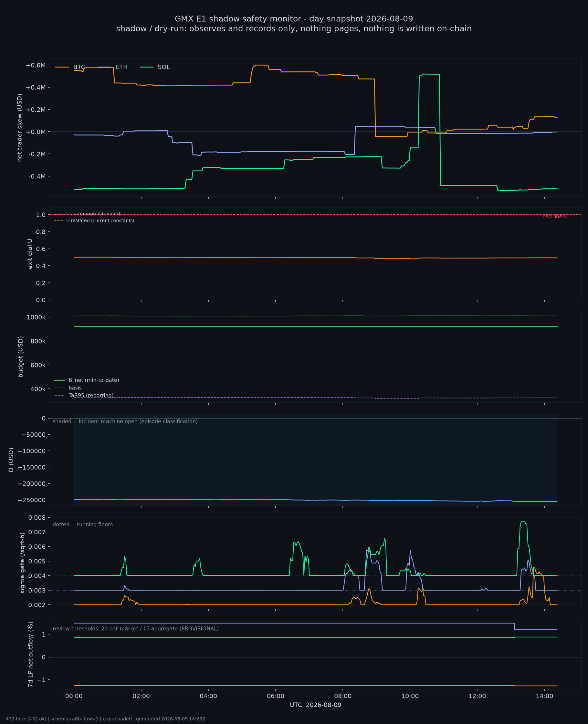This screenshot has width=588, height=724.
Task: Click the "net trader skew (USD)" axis label
Action: tap(20, 128)
